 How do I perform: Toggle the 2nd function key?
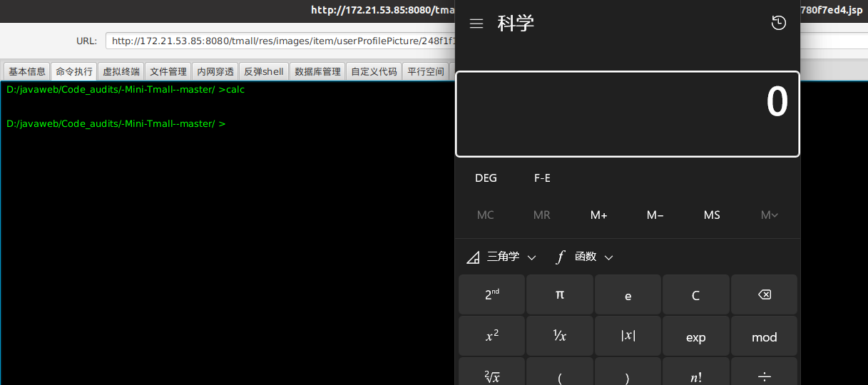[492, 294]
